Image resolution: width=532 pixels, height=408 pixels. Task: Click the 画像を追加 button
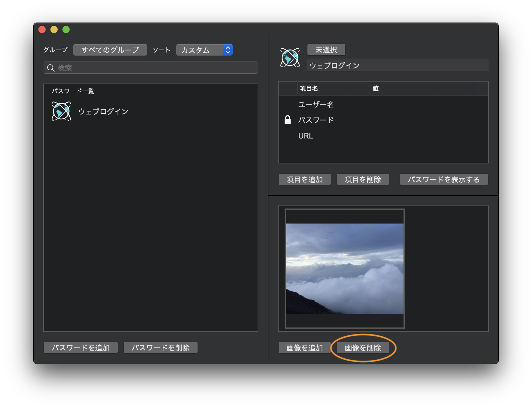point(305,348)
